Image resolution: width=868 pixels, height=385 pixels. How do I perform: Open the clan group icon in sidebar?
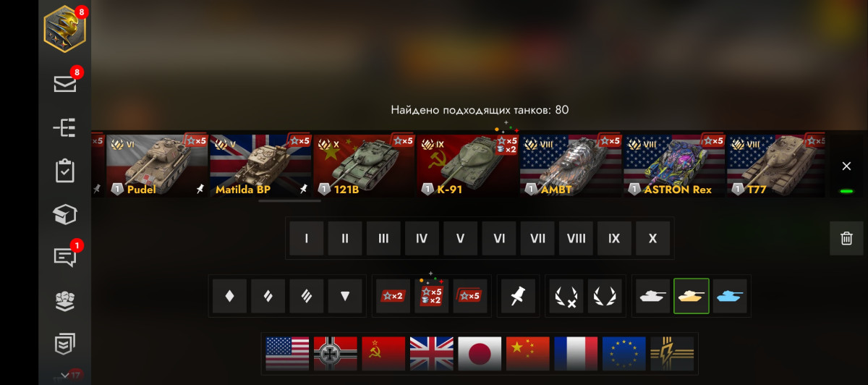[x=65, y=301]
